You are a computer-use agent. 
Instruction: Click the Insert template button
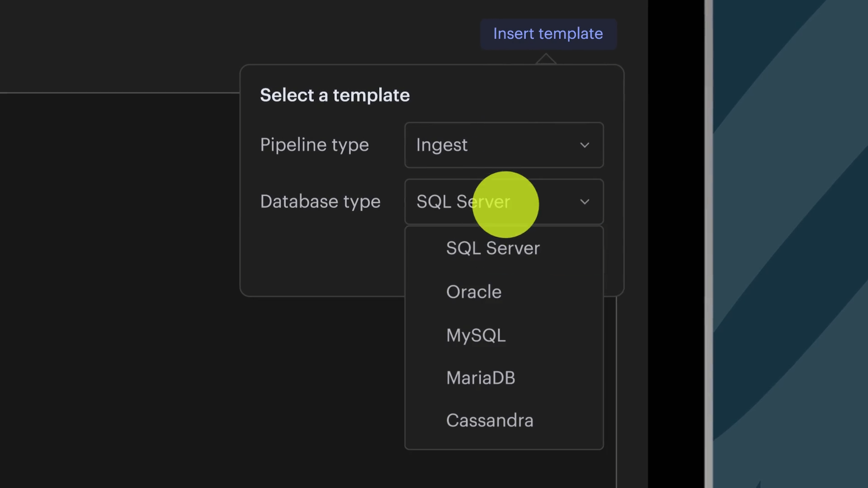pos(548,34)
